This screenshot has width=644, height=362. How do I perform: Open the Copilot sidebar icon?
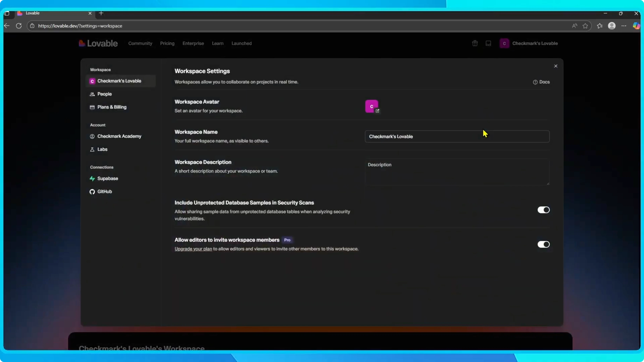pos(636,26)
